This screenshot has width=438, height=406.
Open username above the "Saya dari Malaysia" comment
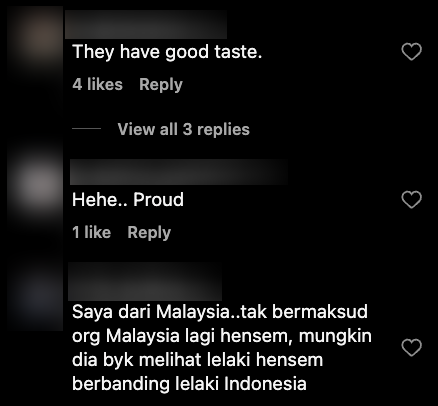[x=145, y=281]
